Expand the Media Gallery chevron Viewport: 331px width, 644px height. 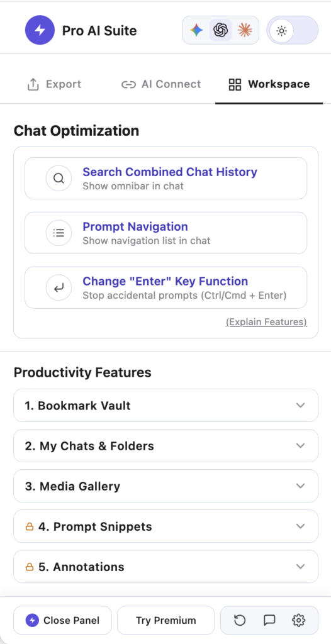[301, 486]
